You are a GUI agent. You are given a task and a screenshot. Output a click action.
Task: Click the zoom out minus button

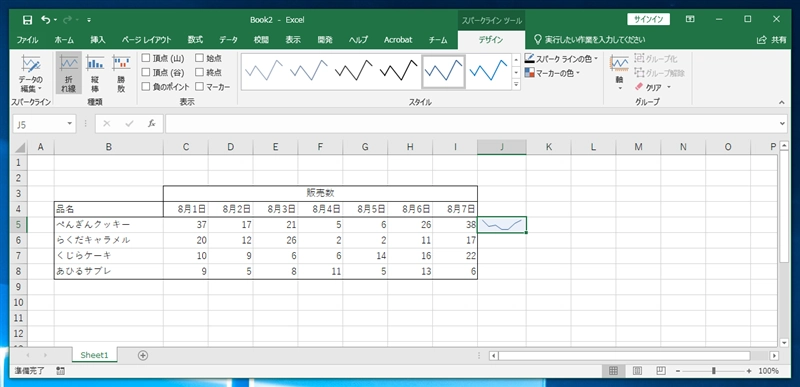(679, 371)
